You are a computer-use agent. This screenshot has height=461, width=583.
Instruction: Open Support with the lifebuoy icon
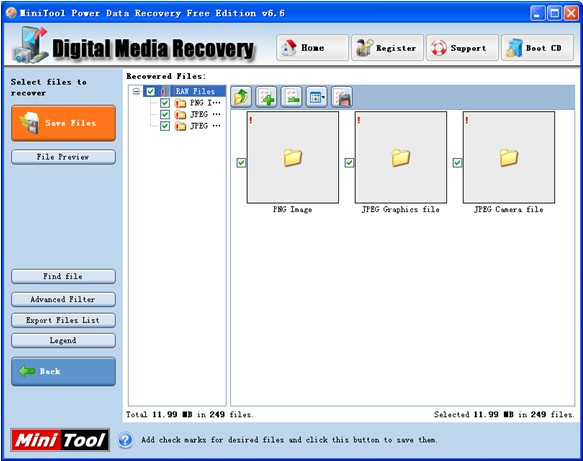(462, 48)
